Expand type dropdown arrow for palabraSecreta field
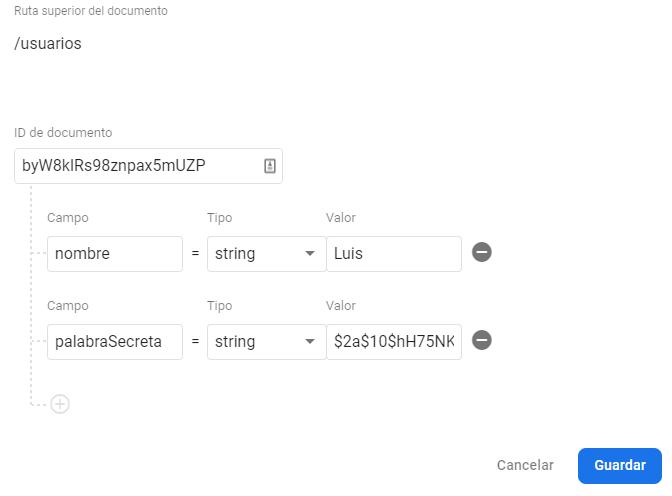Screen dimensions: 672x496 (310, 342)
